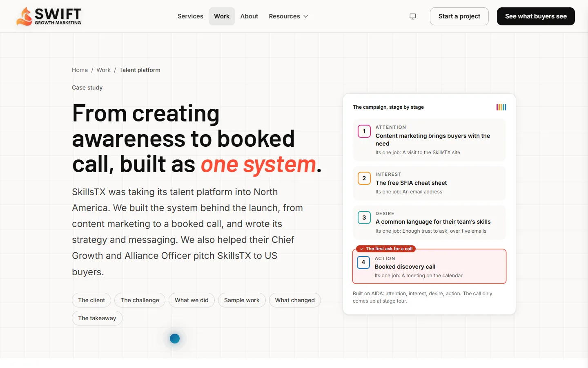Screen dimensions: 588x368
Task: Click the colored bars icon in campaign card
Action: coord(501,107)
